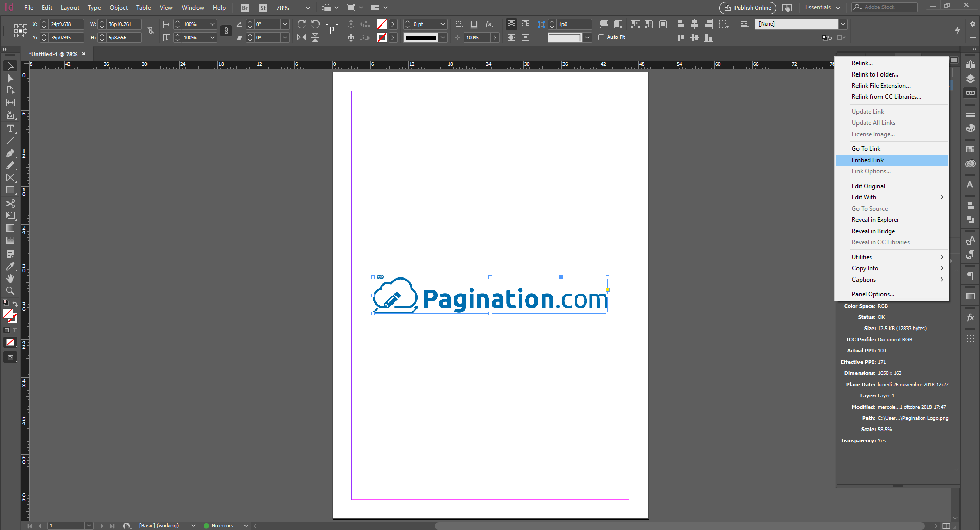
Task: Select the Pen tool
Action: click(10, 153)
